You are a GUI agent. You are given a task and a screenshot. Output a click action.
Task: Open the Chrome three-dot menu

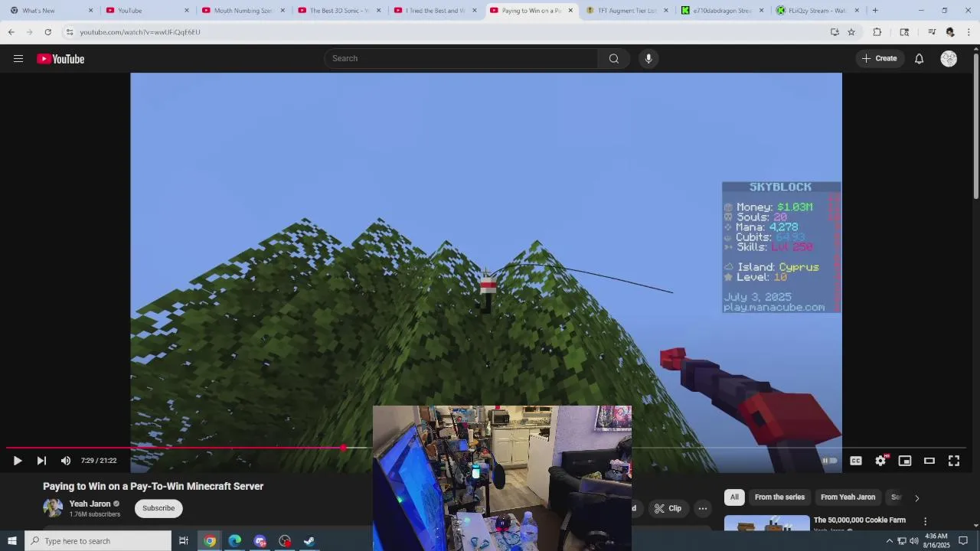969,32
